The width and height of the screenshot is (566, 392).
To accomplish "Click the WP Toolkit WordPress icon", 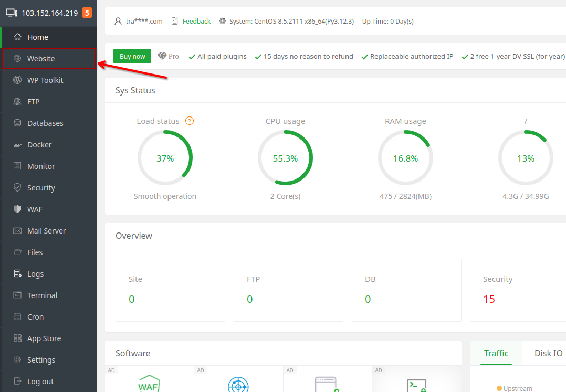I will [17, 80].
